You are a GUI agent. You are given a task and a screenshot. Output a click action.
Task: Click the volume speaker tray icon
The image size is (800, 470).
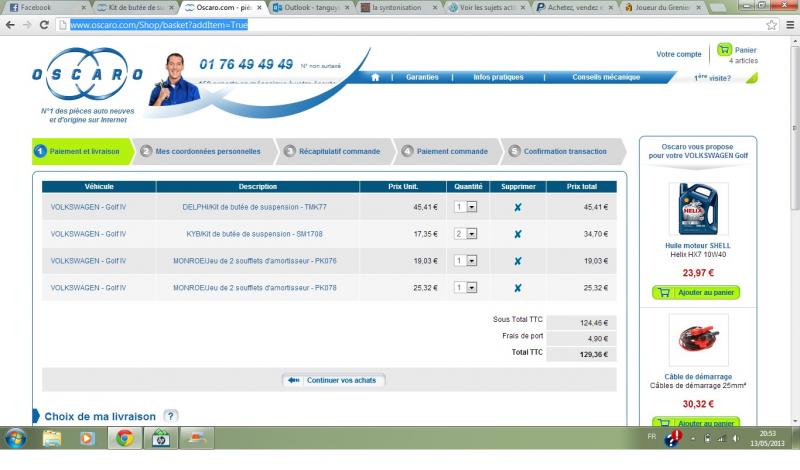[x=736, y=438]
